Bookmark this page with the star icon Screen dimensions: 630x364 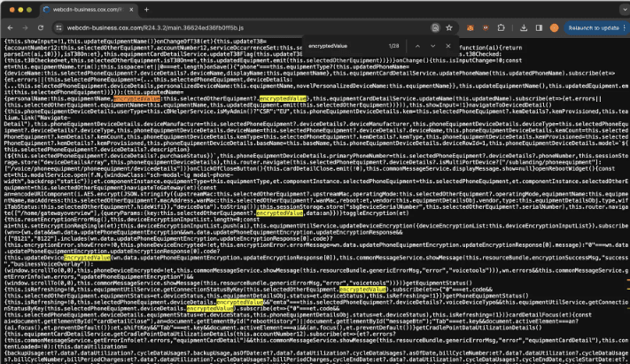tap(449, 27)
